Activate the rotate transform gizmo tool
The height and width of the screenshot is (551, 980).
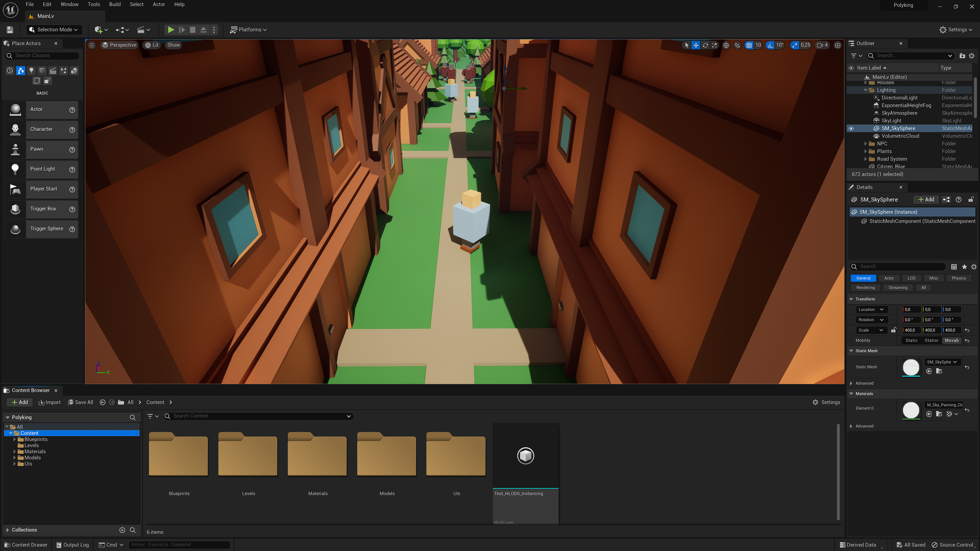pos(705,45)
